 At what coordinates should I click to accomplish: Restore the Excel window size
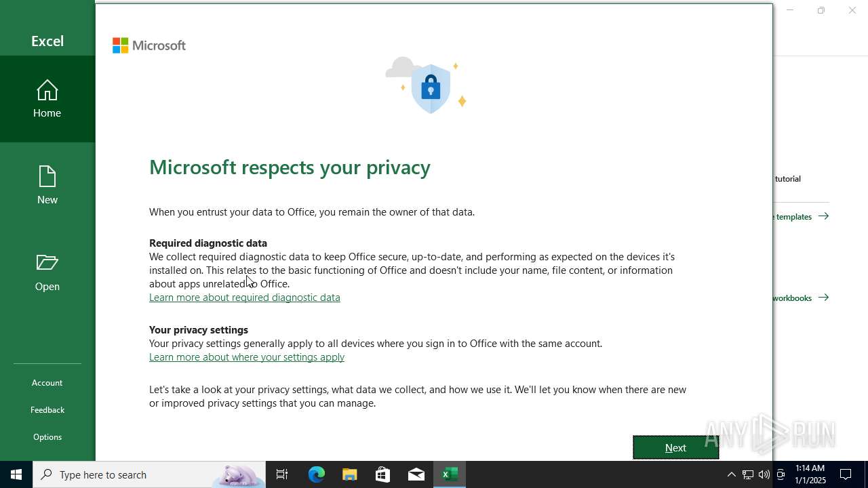821,10
